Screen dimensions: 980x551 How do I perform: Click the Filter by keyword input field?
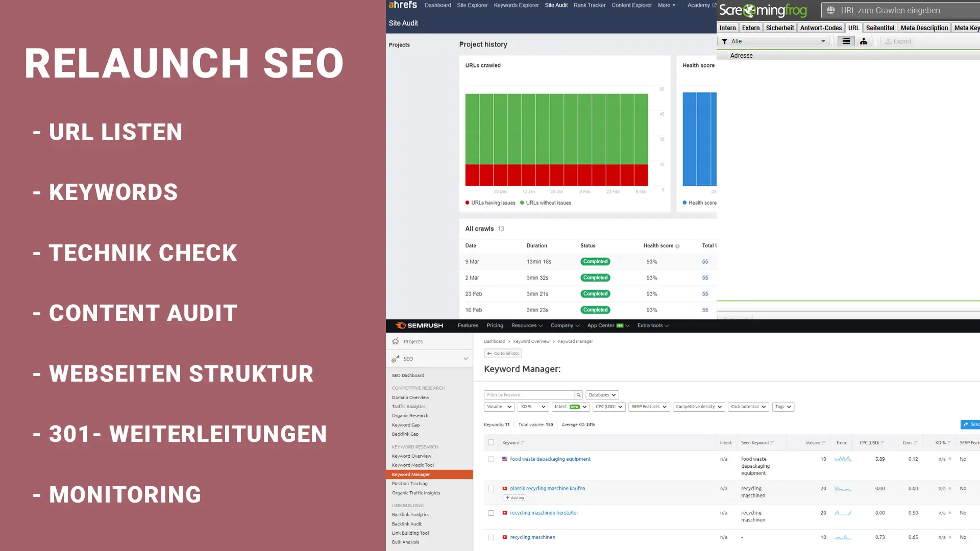click(x=529, y=395)
